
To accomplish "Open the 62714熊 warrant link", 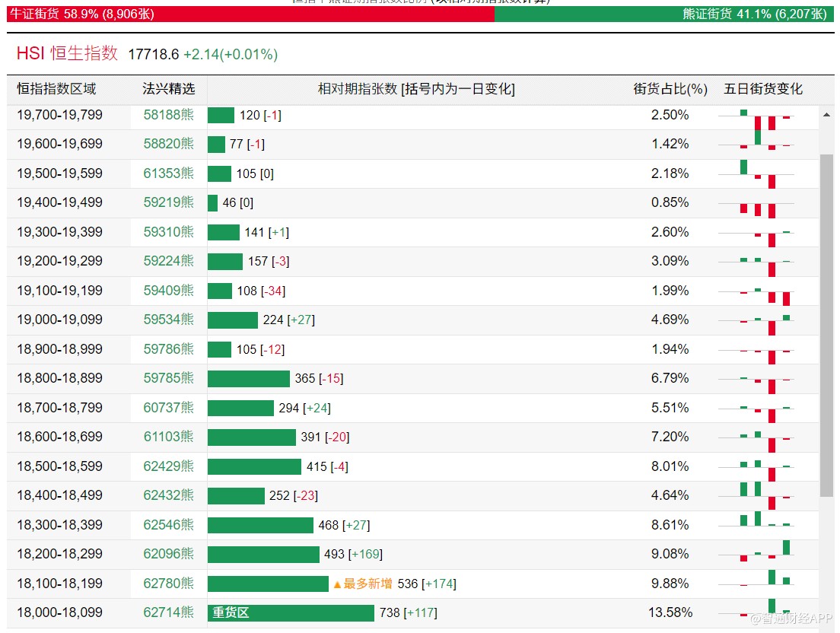I will [x=168, y=612].
